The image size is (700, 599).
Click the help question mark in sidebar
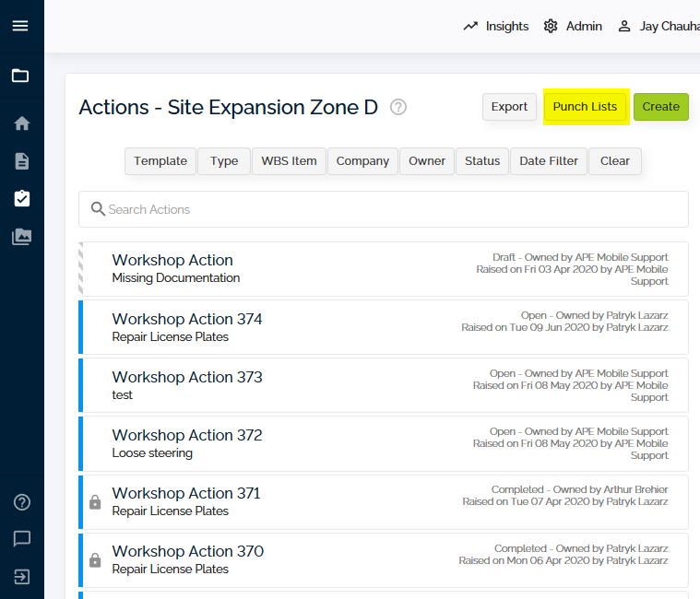(22, 502)
